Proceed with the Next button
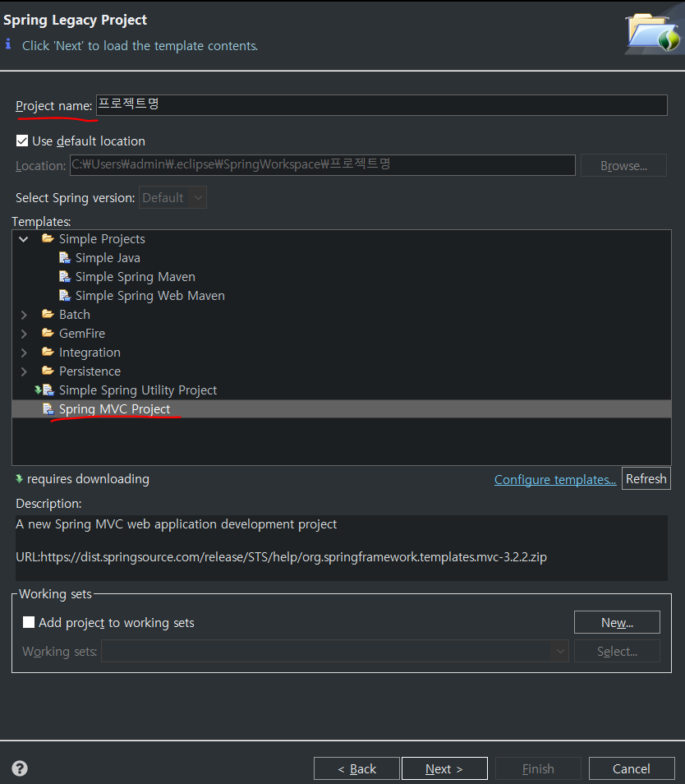 (444, 768)
